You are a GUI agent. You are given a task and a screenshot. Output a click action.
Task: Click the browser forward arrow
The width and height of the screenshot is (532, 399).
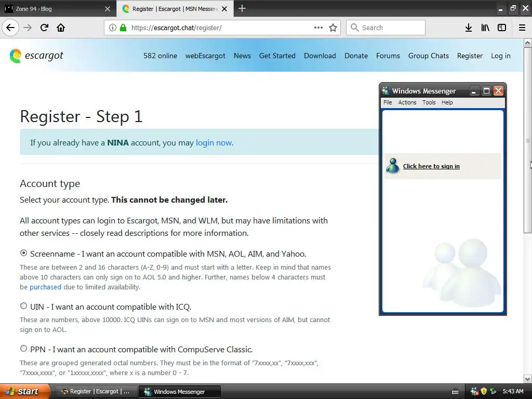coord(28,28)
